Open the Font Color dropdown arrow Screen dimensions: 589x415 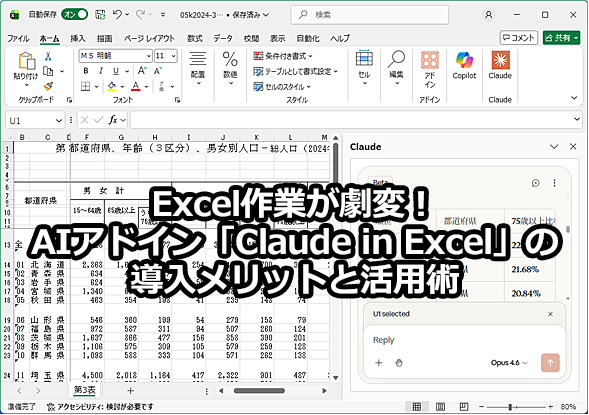click(x=146, y=87)
